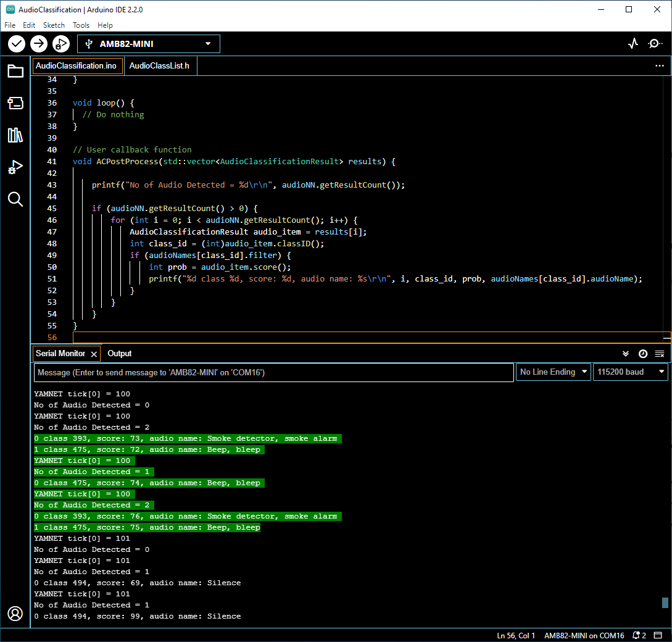
Task: Open the Search magnifier in sidebar
Action: pos(15,199)
